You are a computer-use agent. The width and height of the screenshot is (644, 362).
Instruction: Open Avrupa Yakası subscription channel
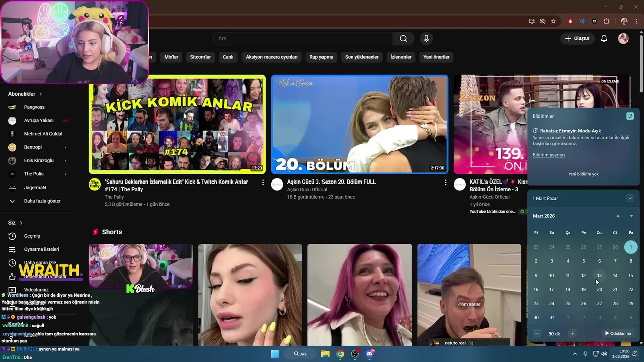(x=38, y=121)
